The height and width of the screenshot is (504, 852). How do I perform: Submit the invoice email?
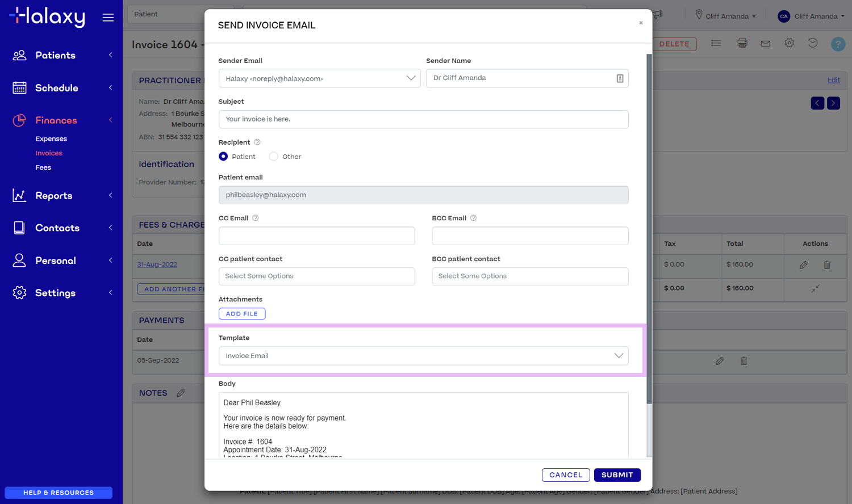(x=617, y=474)
